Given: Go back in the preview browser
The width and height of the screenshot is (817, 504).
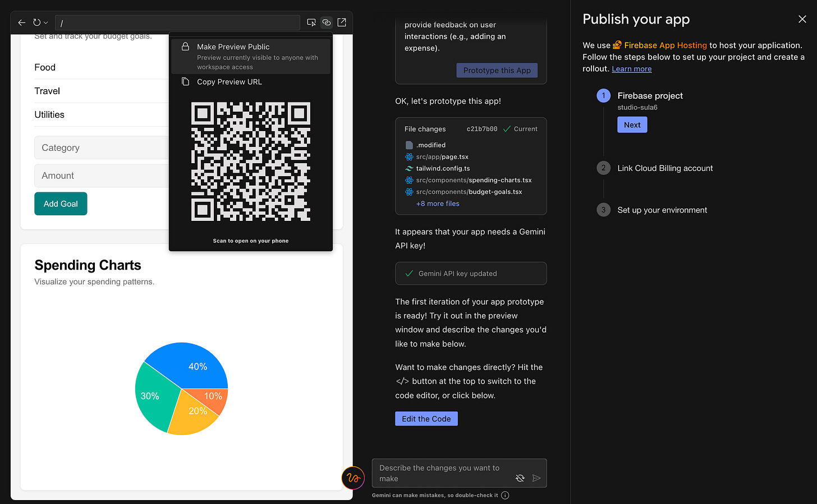Looking at the screenshot, I should (x=22, y=22).
